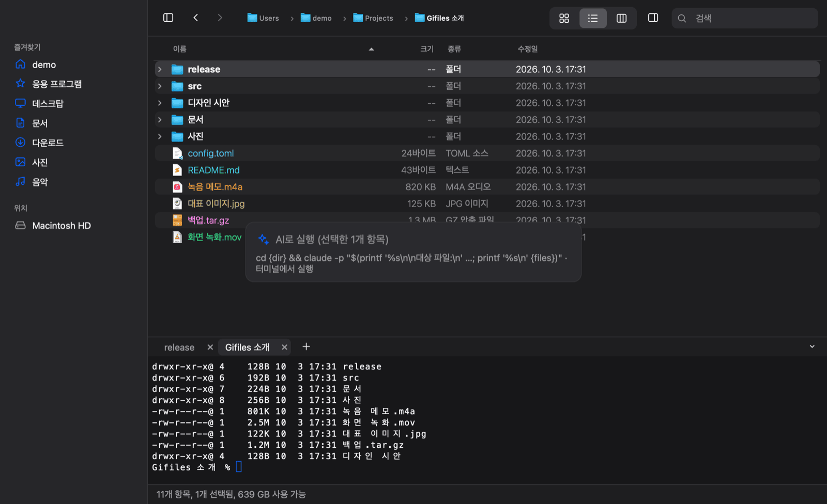Collapse the terminal panel with the chevron

[x=812, y=346]
